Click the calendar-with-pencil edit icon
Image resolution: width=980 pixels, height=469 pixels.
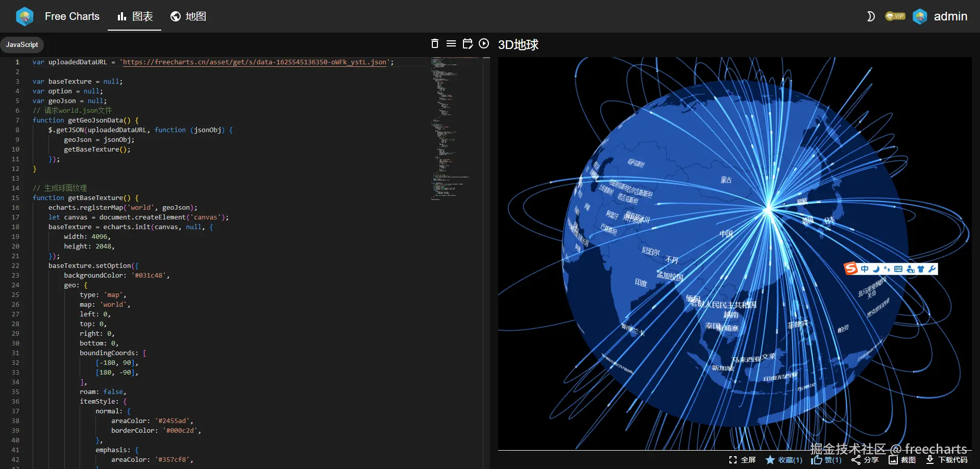pos(468,44)
